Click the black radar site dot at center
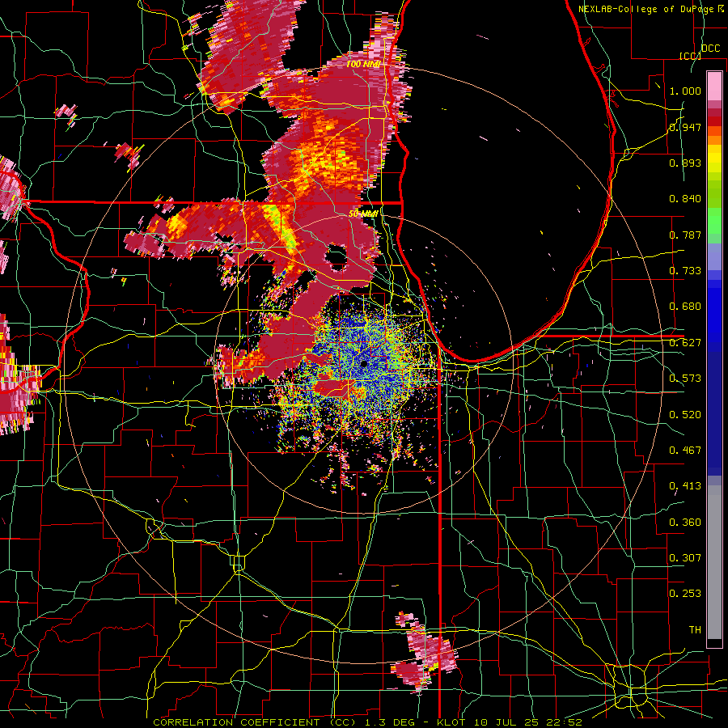728x728 pixels. click(363, 365)
